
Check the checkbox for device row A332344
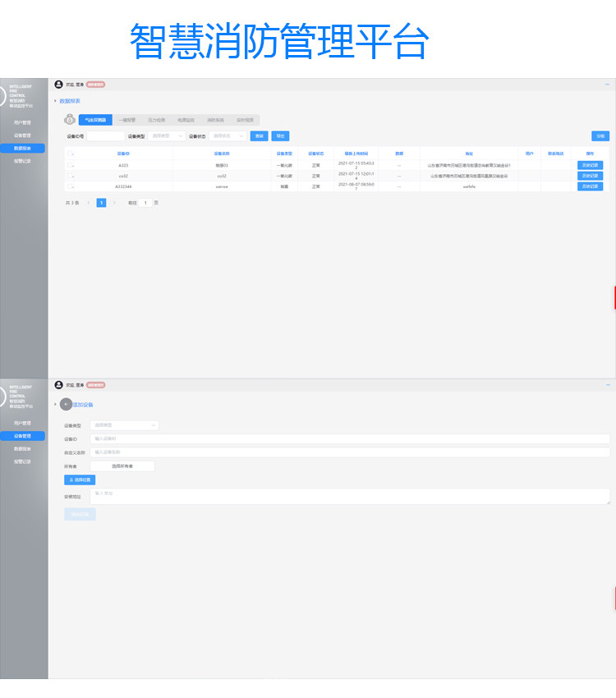(x=70, y=186)
